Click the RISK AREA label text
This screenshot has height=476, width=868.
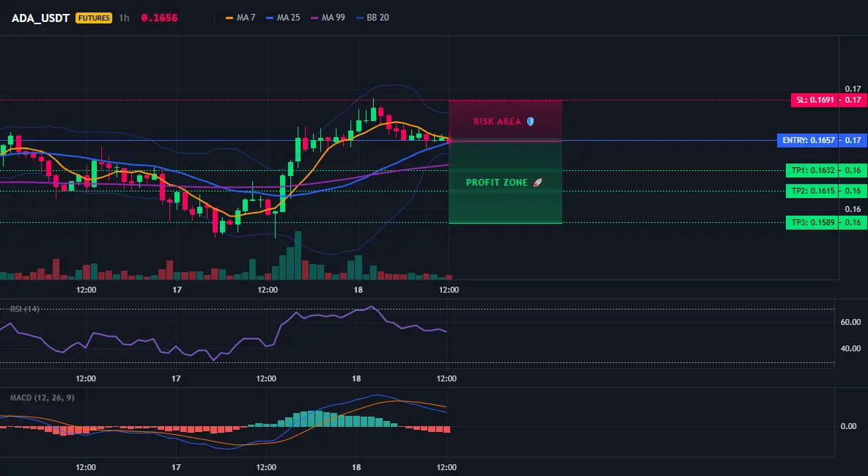coord(497,121)
